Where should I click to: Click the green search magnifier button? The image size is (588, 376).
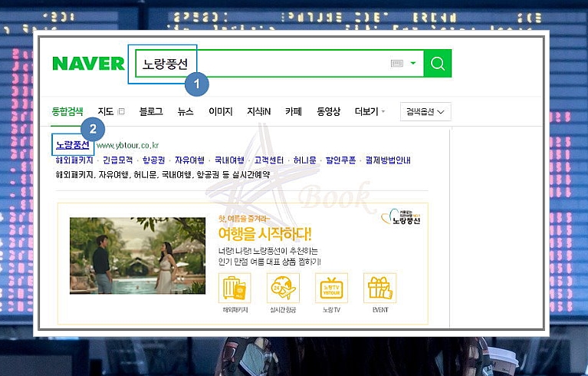[x=437, y=64]
